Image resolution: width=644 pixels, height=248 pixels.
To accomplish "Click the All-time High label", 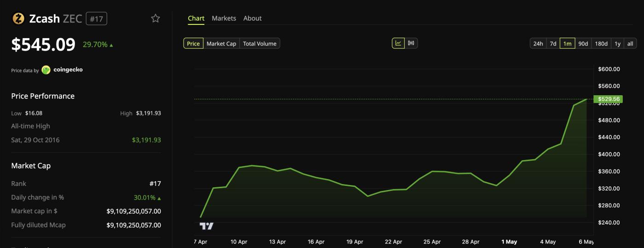I will [x=30, y=126].
